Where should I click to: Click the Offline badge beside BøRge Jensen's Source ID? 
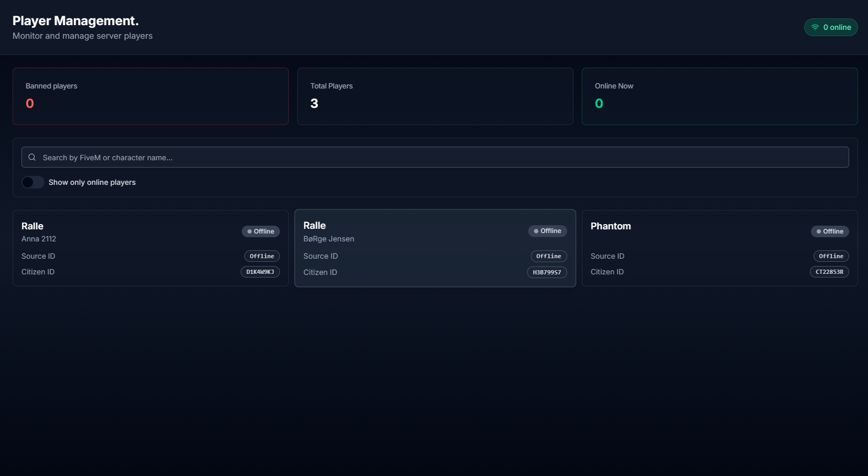548,256
